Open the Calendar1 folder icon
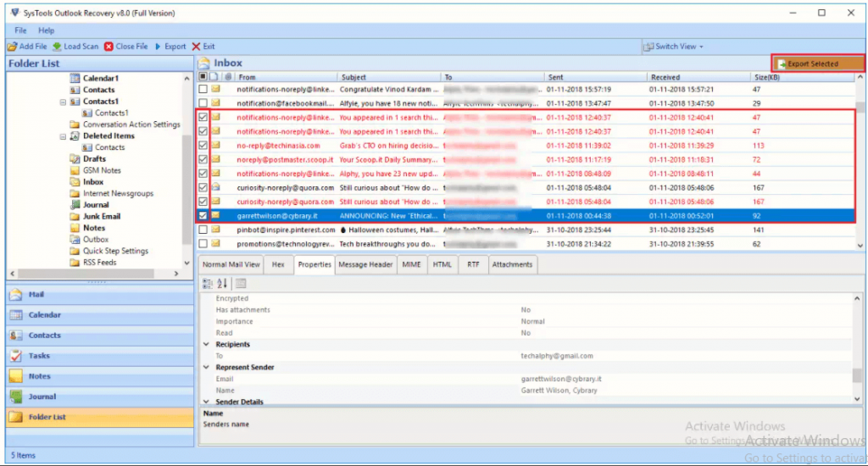This screenshot has height=466, width=868. click(75, 78)
